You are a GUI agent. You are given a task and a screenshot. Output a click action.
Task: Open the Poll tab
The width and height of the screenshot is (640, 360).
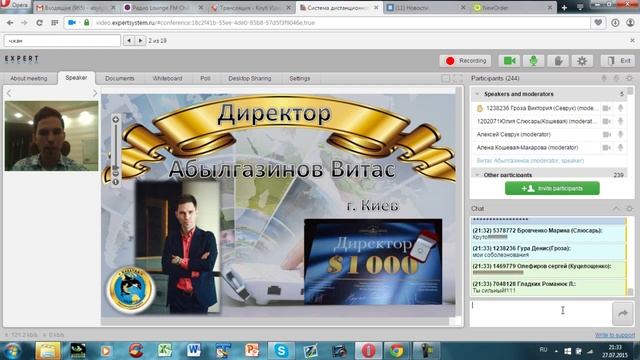tap(205, 78)
